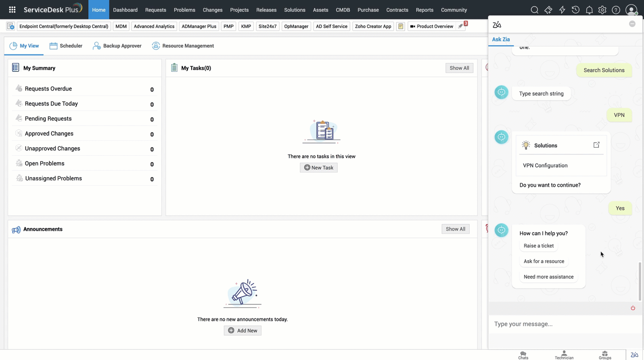The image size is (644, 360).
Task: Switch to the Backup Approver tab
Action: 117,46
